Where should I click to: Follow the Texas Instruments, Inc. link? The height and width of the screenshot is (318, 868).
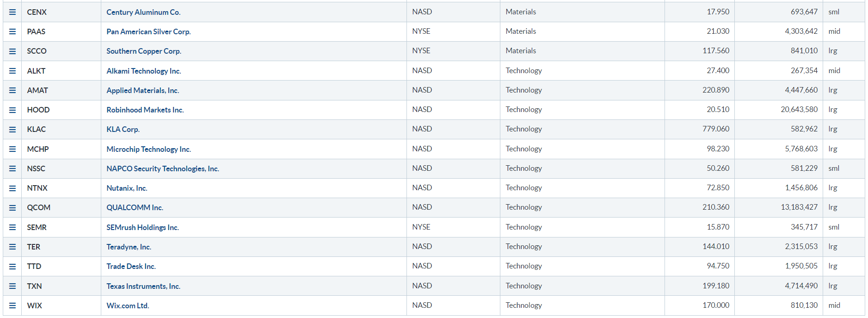click(143, 286)
